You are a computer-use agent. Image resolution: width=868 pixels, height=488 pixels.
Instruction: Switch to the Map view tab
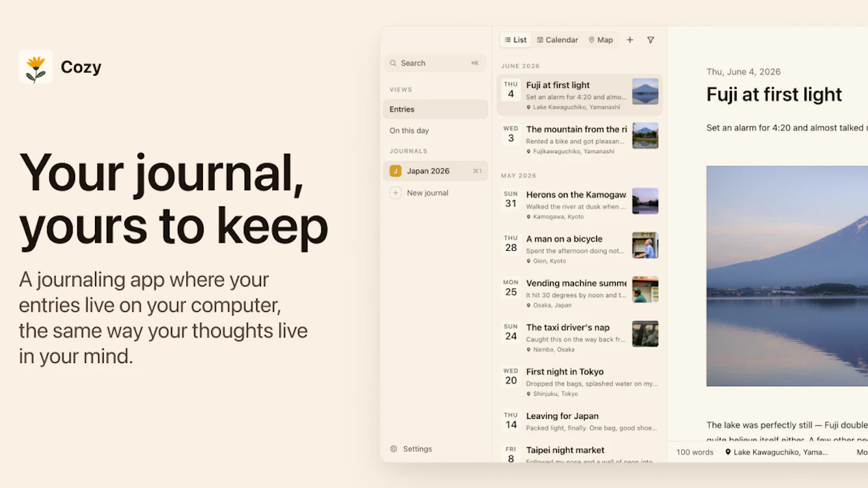point(601,40)
